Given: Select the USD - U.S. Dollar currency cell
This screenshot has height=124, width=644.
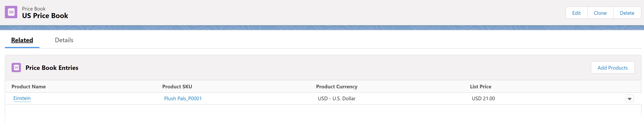Looking at the screenshot, I should (x=337, y=99).
